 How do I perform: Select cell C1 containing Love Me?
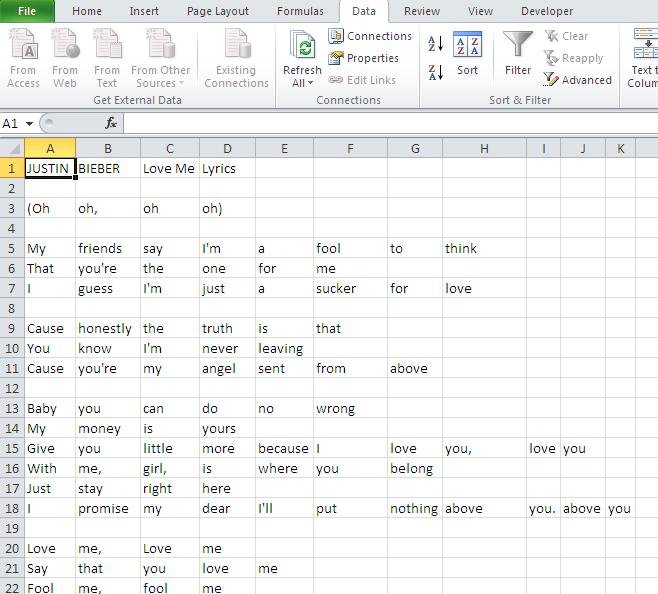(x=170, y=168)
